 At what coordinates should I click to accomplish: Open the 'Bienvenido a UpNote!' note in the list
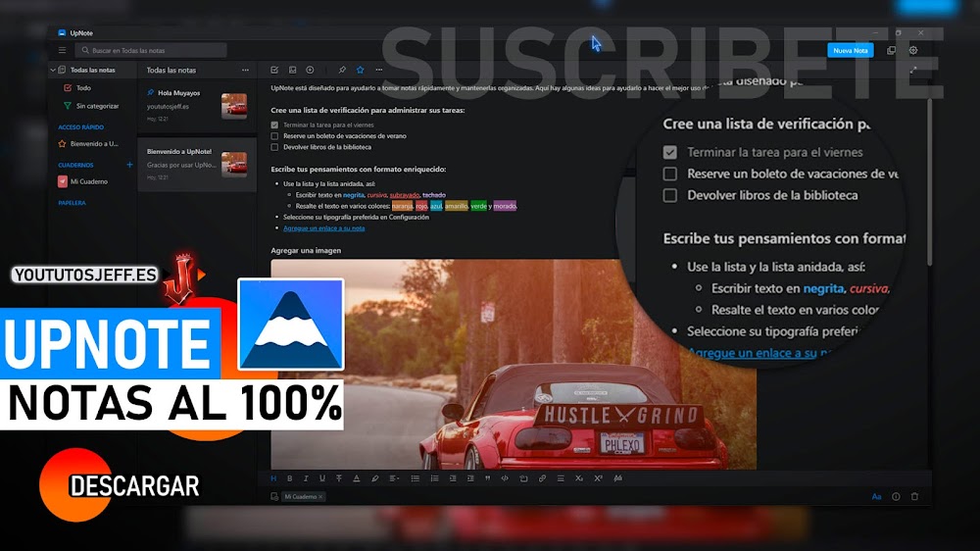[197, 165]
